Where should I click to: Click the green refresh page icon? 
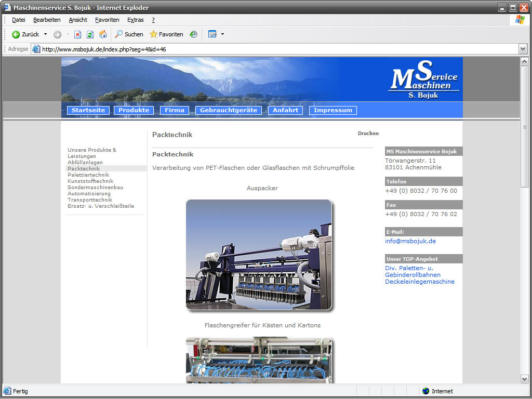click(90, 34)
